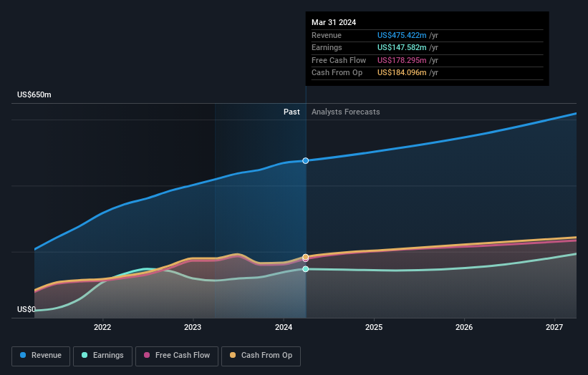Click the Revenue data point marker on the blue line
This screenshot has height=375, width=588.
click(306, 161)
